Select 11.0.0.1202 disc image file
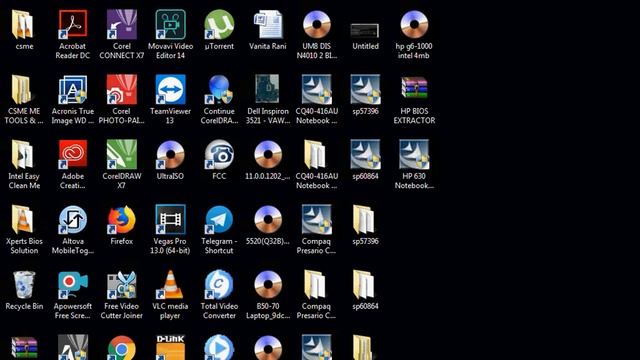Screen dimensions: 640x360 click(x=268, y=154)
